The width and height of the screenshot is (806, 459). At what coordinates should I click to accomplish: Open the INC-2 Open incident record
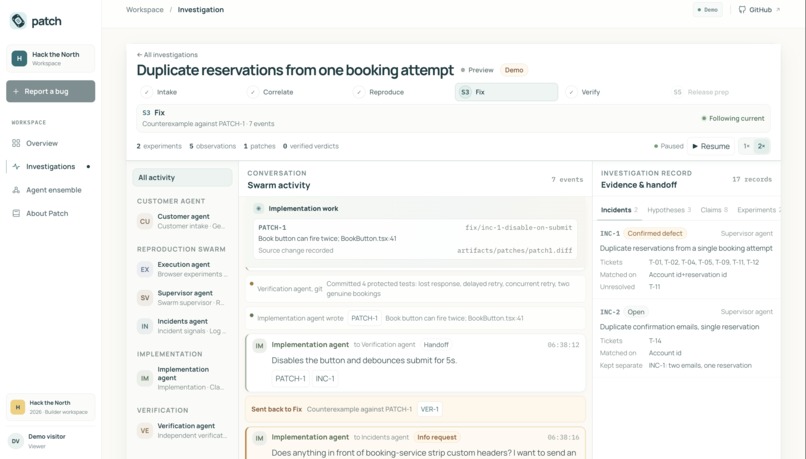pyautogui.click(x=686, y=339)
